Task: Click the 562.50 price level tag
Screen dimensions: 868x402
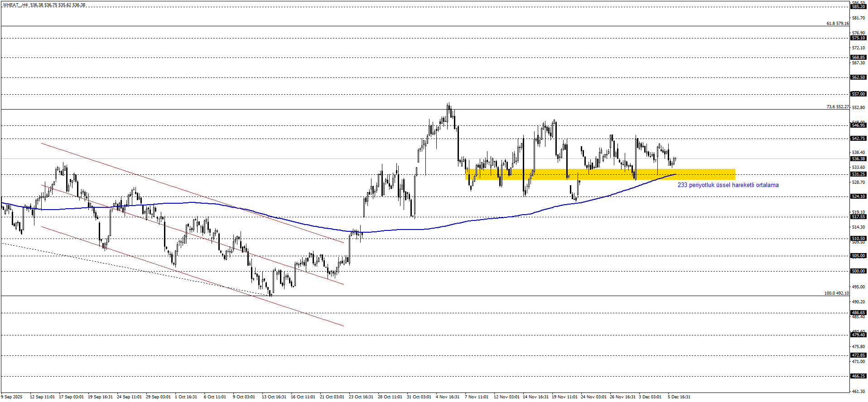Action: point(858,77)
